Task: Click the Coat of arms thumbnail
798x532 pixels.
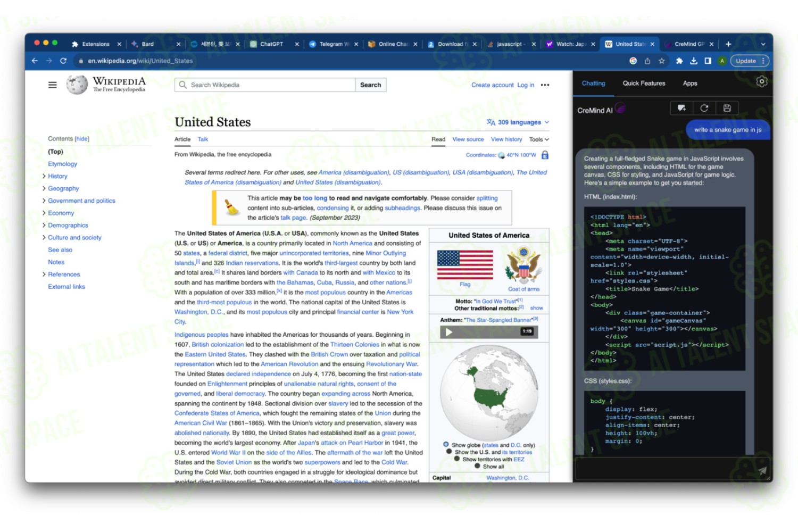Action: tap(523, 264)
